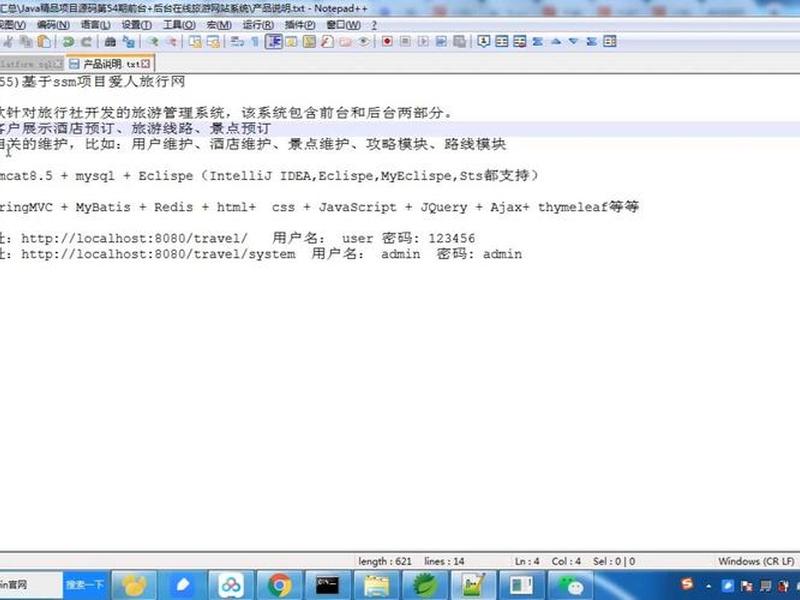Click the document monitoring eye icon

(x=364, y=42)
